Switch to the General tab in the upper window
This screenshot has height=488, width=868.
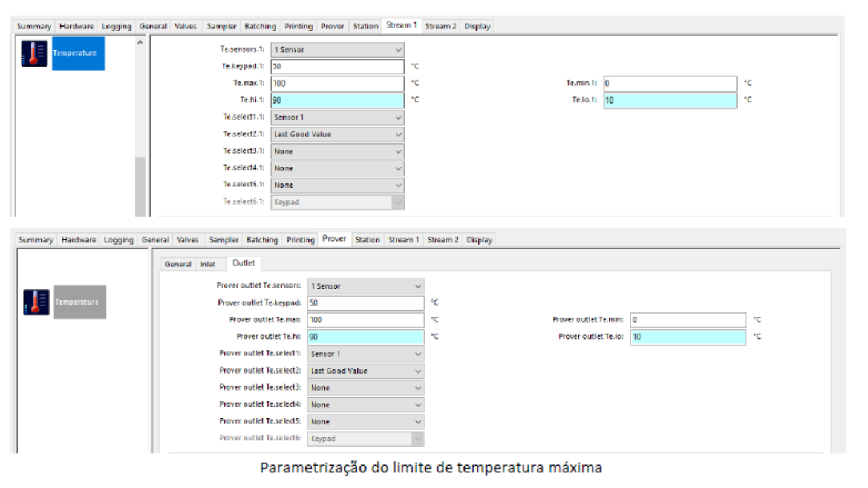pos(153,27)
